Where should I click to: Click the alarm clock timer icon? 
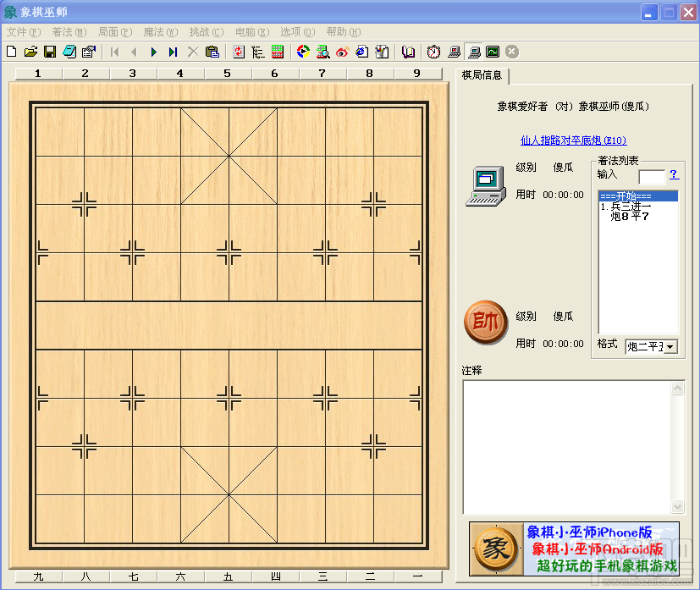point(434,52)
